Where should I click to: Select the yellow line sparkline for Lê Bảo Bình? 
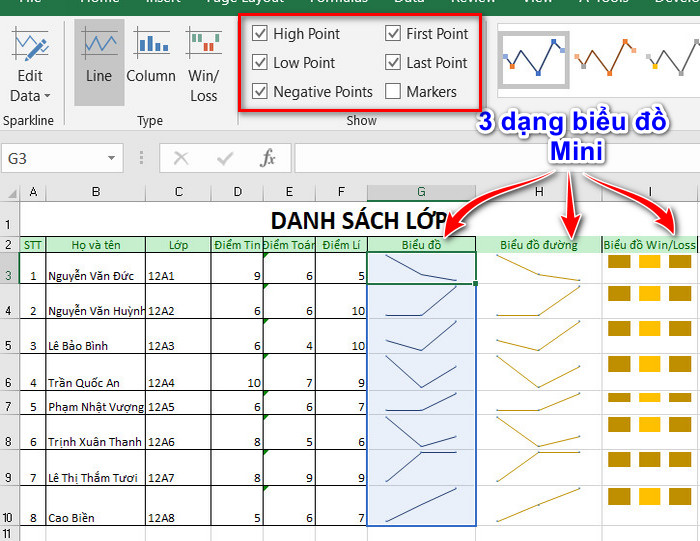(539, 337)
